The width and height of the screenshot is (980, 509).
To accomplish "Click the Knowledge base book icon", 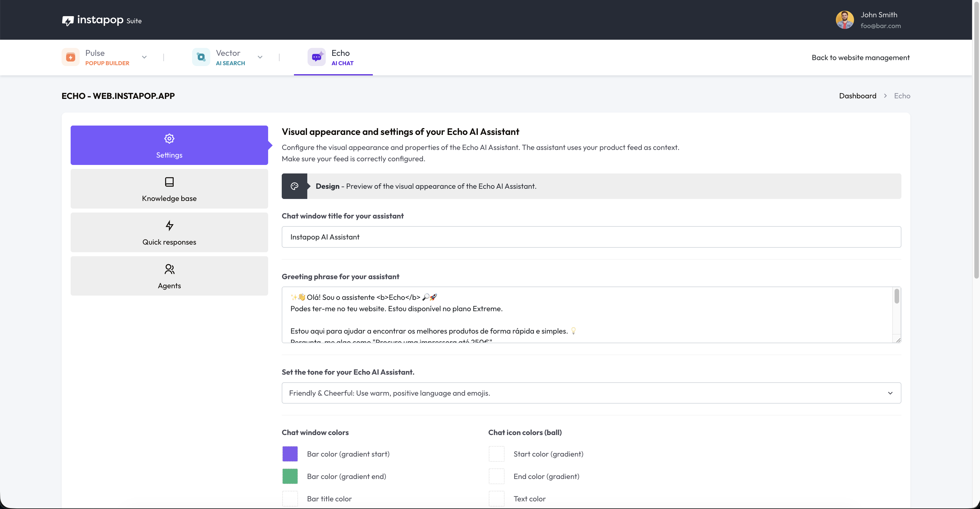I will point(169,182).
